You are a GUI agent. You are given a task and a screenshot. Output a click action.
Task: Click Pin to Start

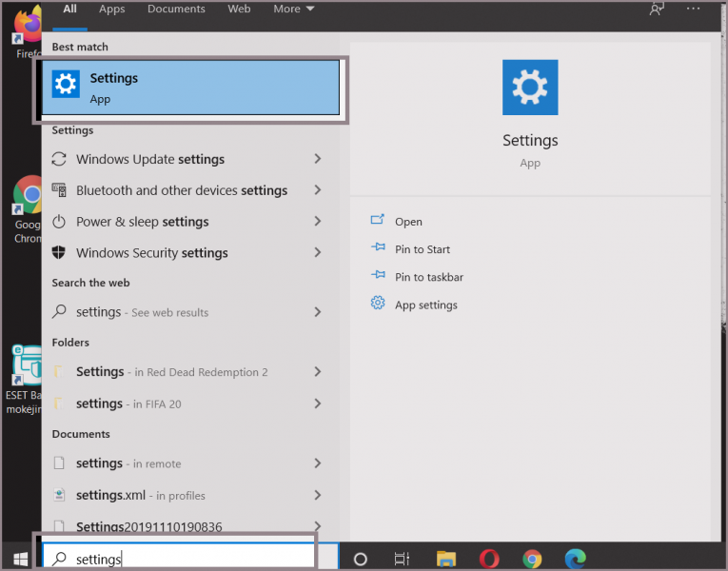[423, 249]
